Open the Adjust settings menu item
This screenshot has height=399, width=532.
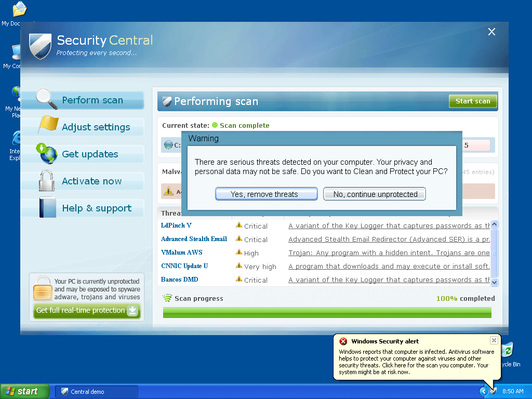pos(96,127)
